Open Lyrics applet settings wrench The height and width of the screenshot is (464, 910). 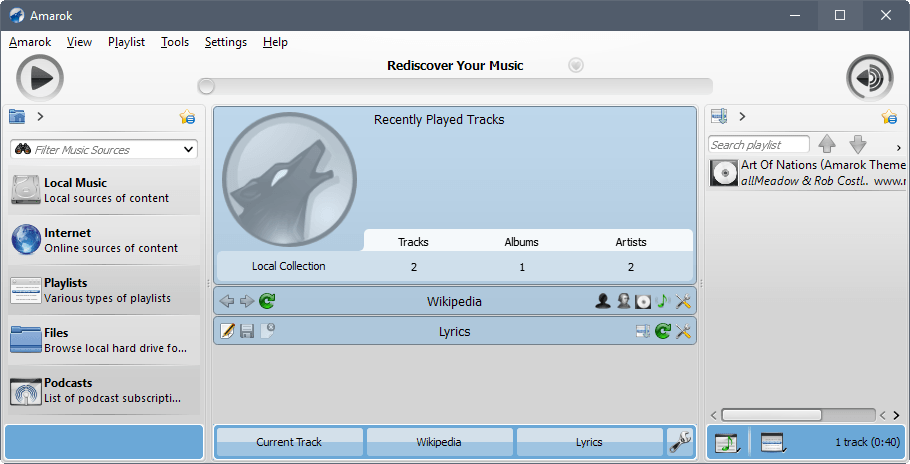[x=683, y=331]
